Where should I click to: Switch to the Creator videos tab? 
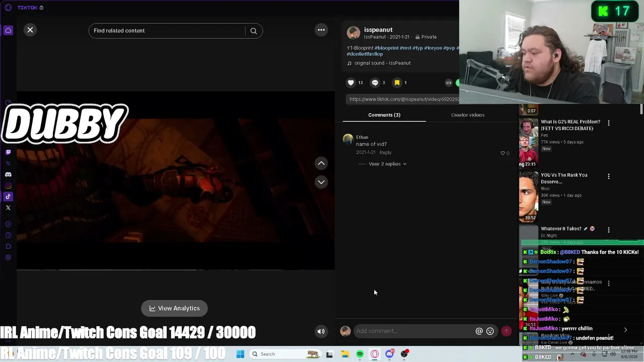coord(468,115)
